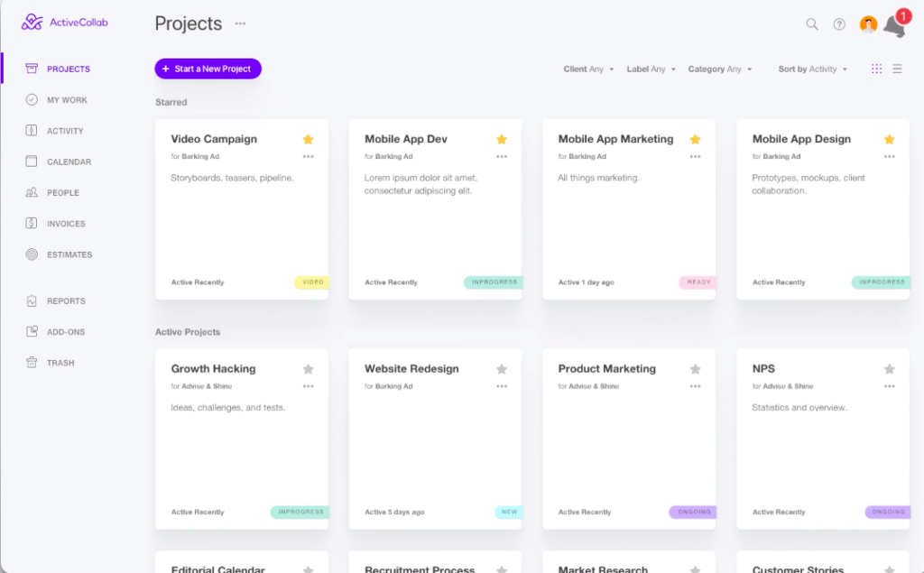Open the Sort by Activity dropdown
The height and width of the screenshot is (573, 924).
point(812,69)
